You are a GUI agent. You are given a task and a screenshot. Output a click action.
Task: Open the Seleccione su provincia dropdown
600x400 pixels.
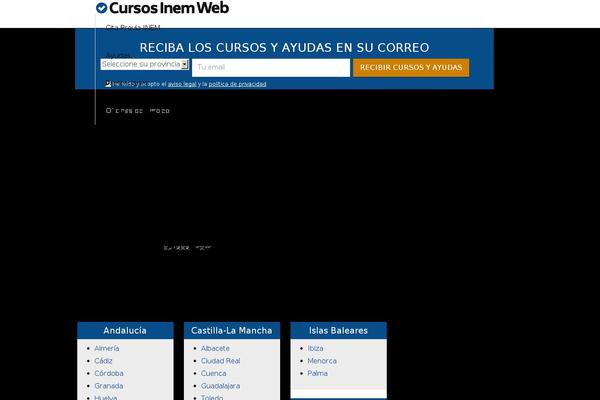[x=145, y=64]
